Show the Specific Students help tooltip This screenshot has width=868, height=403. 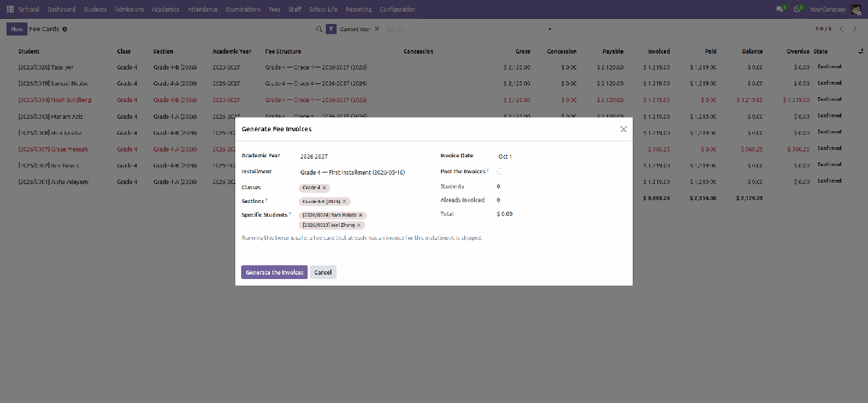(290, 213)
